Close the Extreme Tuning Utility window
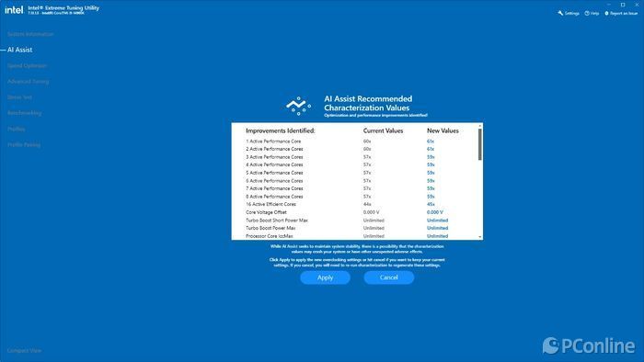644x362 pixels. (x=637, y=5)
